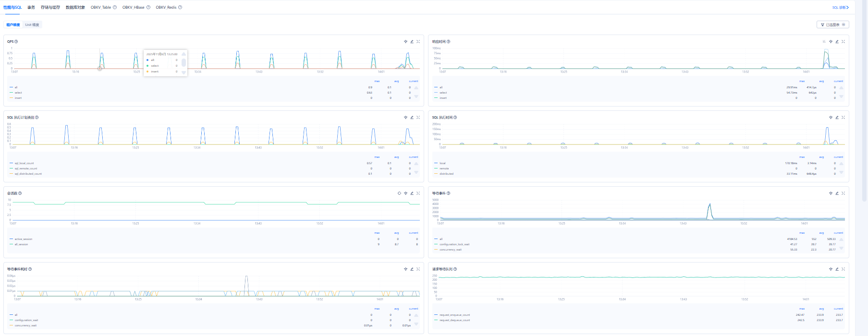Viewport: 868px width, 336px height.
Task: Toggle sql_local_count series in legend
Action: pos(24,163)
